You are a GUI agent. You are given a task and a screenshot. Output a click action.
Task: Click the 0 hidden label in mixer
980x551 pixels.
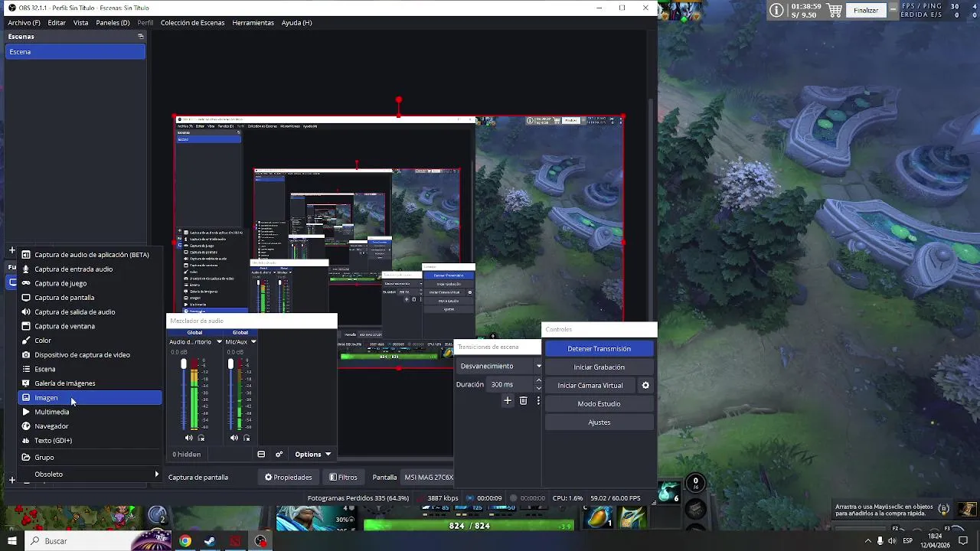(187, 455)
